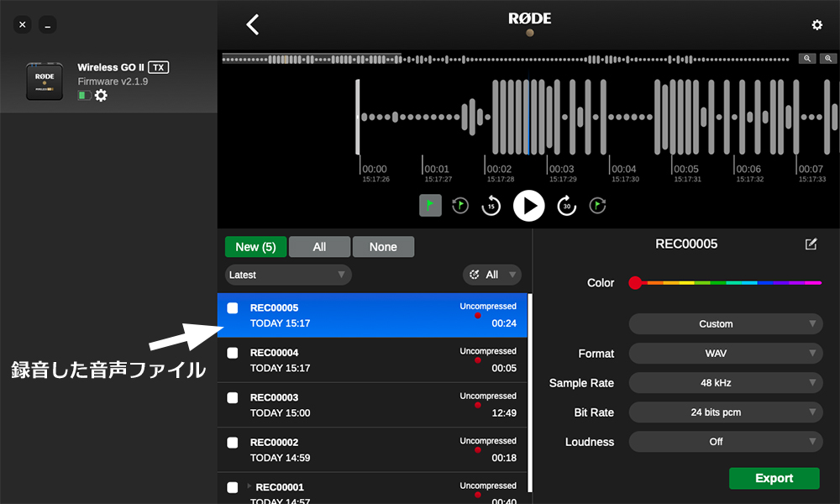Select the All filter tab

tap(319, 247)
